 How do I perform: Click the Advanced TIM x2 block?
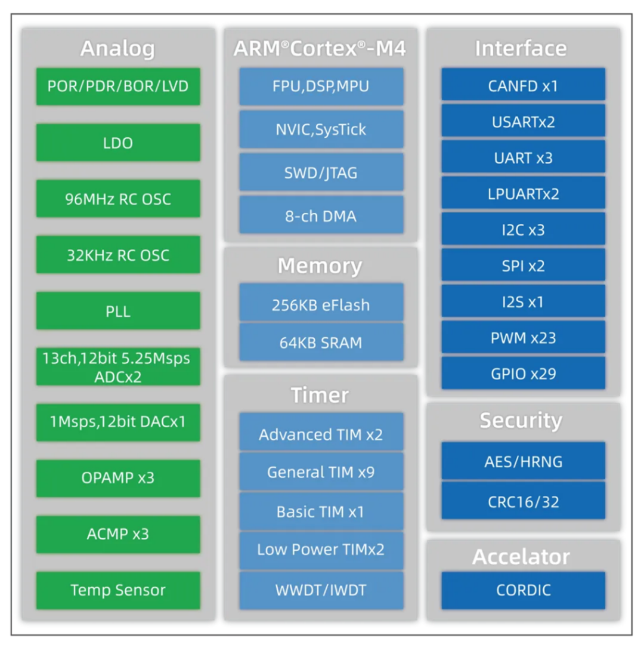coord(321,432)
